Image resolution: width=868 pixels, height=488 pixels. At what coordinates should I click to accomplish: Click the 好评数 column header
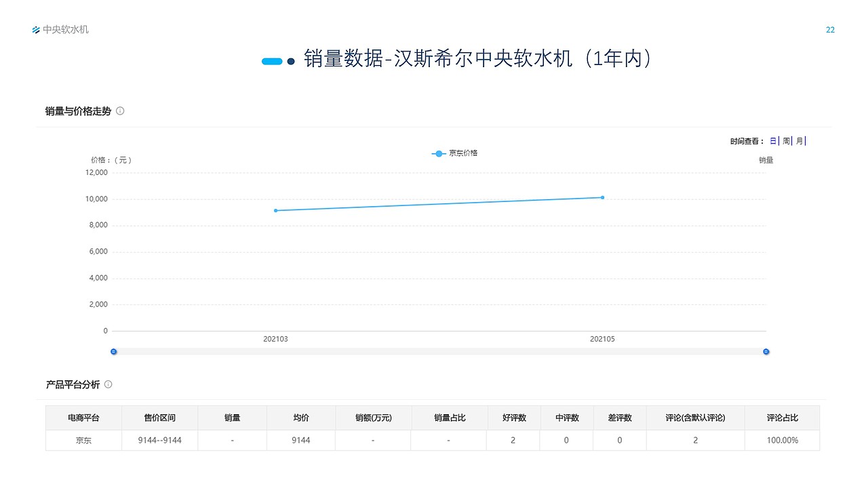514,418
